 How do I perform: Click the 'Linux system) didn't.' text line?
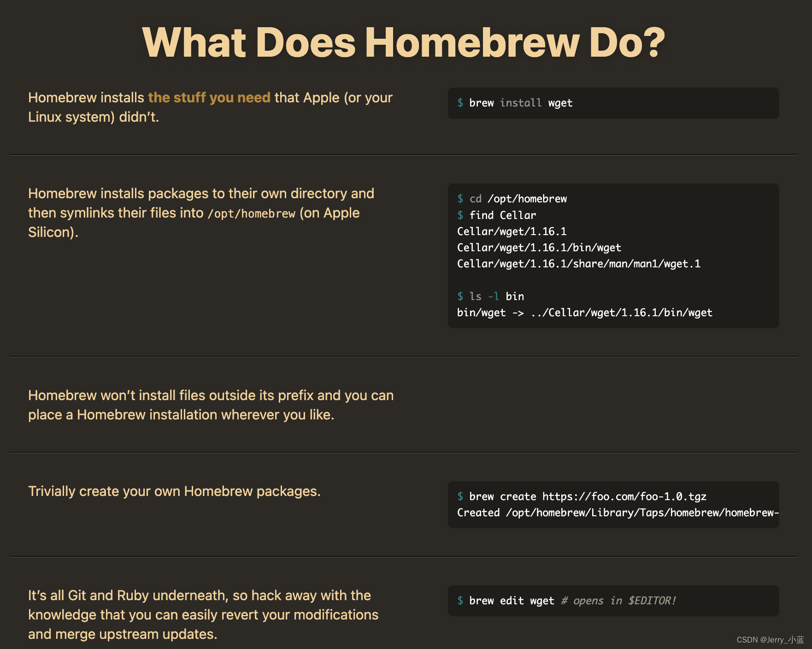(94, 117)
